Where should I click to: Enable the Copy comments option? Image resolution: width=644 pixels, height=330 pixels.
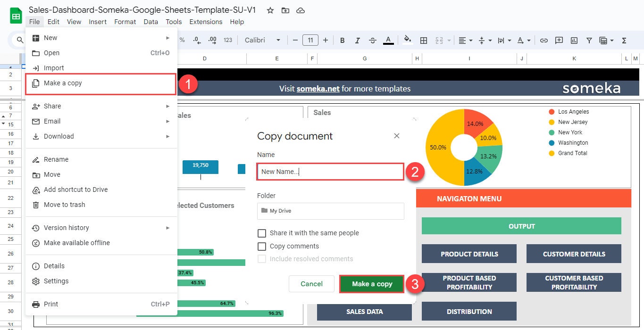[x=262, y=246]
